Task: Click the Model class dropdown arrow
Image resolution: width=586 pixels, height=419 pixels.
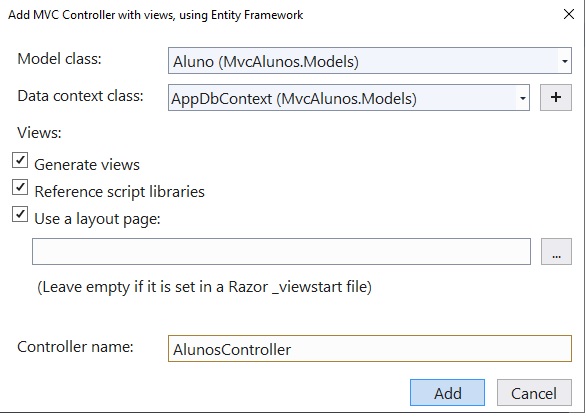Action: [564, 61]
